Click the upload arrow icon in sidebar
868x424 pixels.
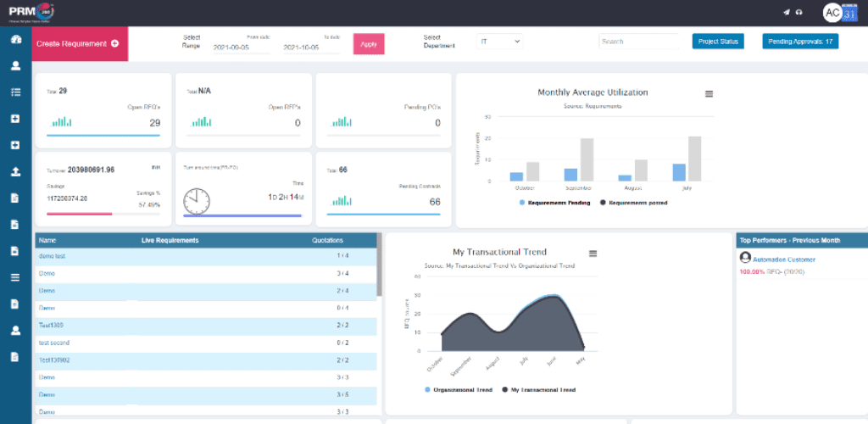15,171
